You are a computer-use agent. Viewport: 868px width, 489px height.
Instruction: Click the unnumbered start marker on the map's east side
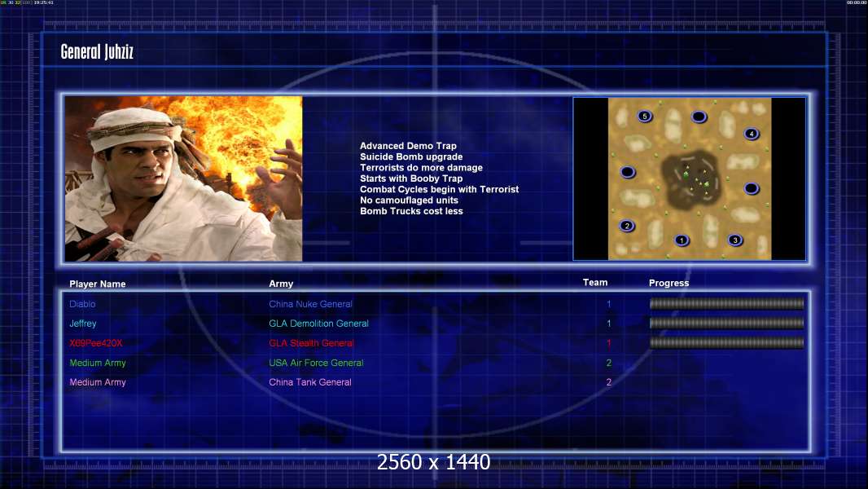[752, 189]
